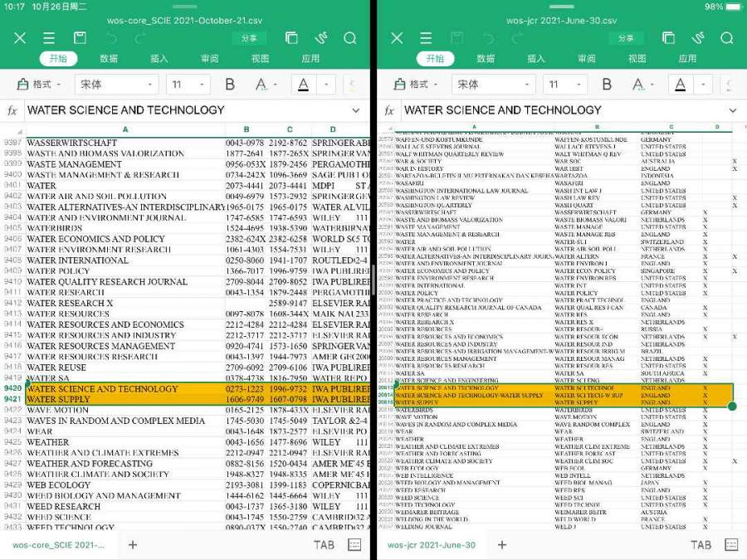This screenshot has height=560, width=747.
Task: Open multi-window icon in right window
Action: [x=668, y=38]
